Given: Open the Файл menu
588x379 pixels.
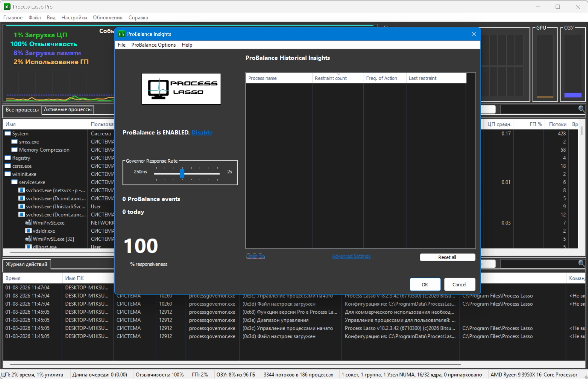Looking at the screenshot, I should [x=35, y=18].
